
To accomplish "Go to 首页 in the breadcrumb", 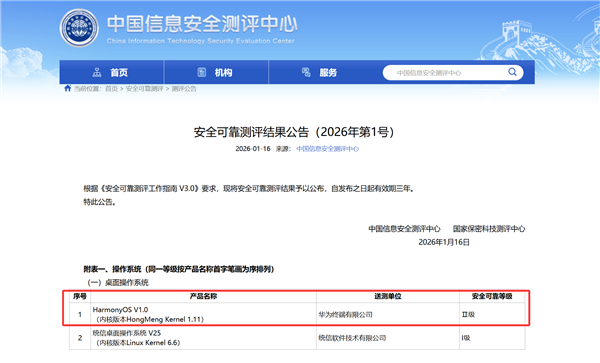I will click(111, 89).
